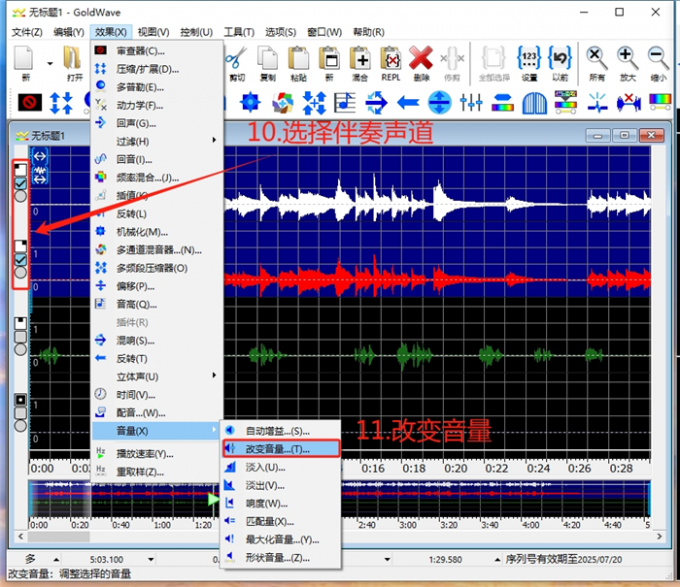
Task: Select the round button of white waveform channel
Action: [20, 196]
